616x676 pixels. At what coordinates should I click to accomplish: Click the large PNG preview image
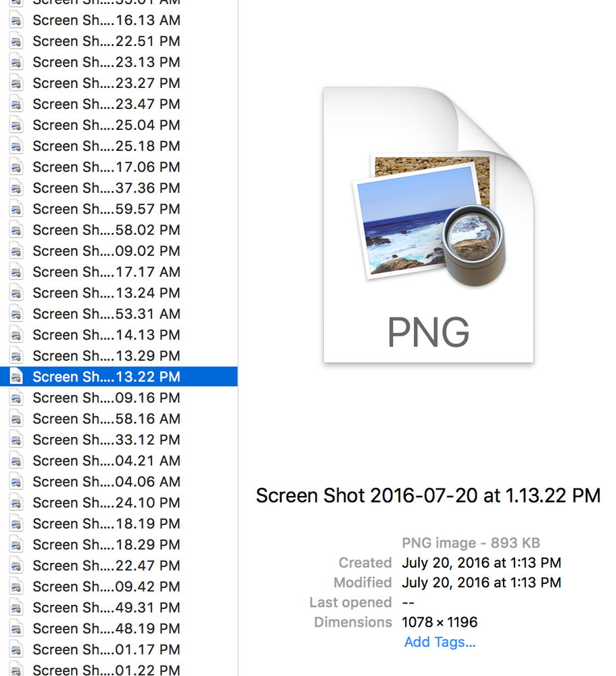click(x=428, y=225)
